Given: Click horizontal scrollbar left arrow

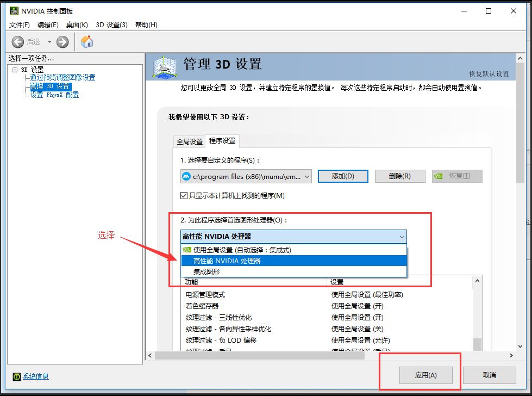Looking at the screenshot, I should 151,356.
